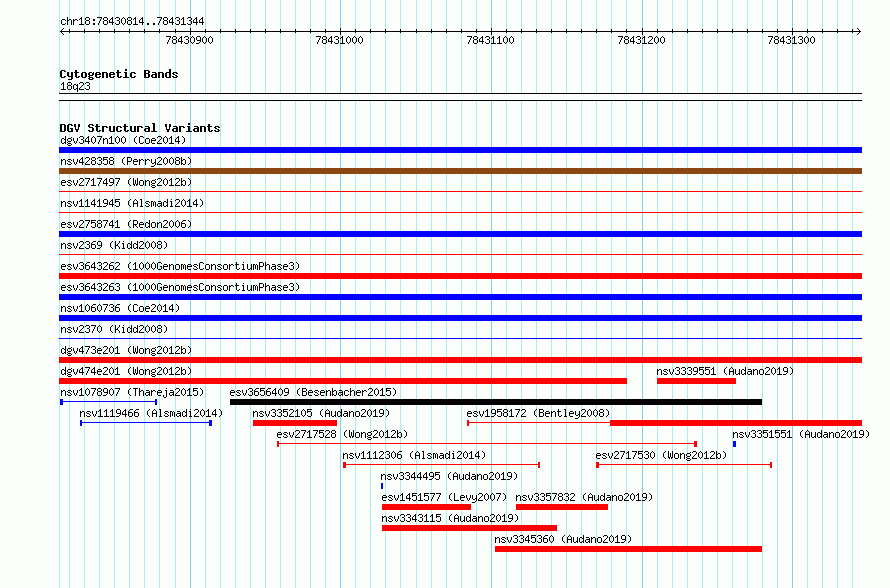Open variant esv2717530 (Wong2012b)
This screenshot has height=588, width=890.
point(661,455)
